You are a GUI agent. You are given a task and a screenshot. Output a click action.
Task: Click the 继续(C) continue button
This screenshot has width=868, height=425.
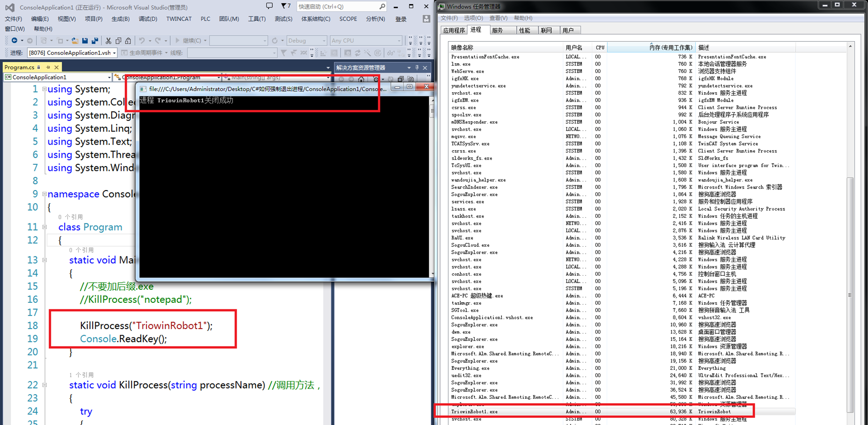click(188, 41)
